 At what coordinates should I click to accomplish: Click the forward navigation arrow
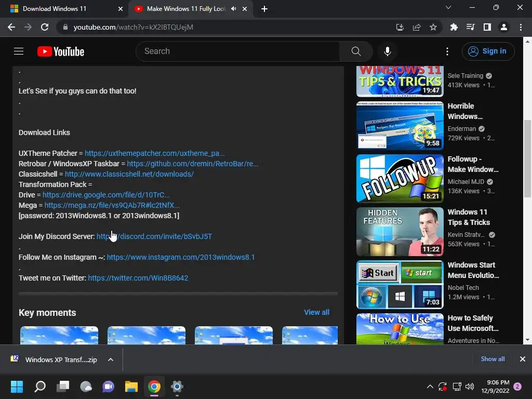[x=28, y=27]
